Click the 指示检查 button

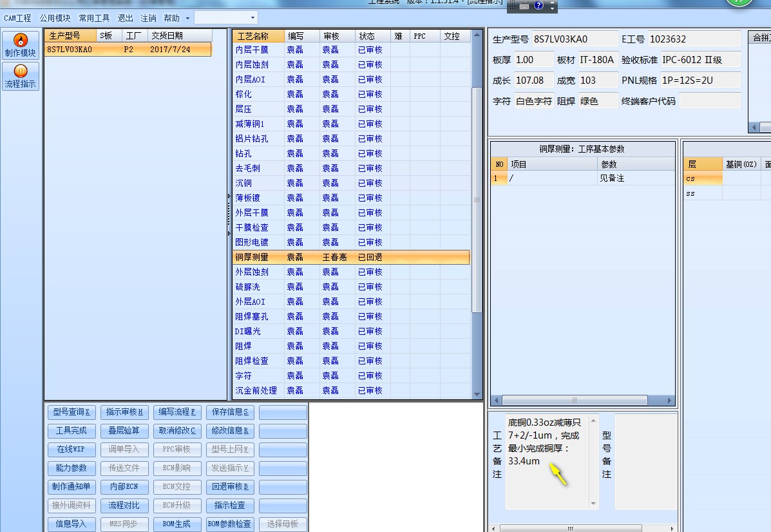click(230, 506)
